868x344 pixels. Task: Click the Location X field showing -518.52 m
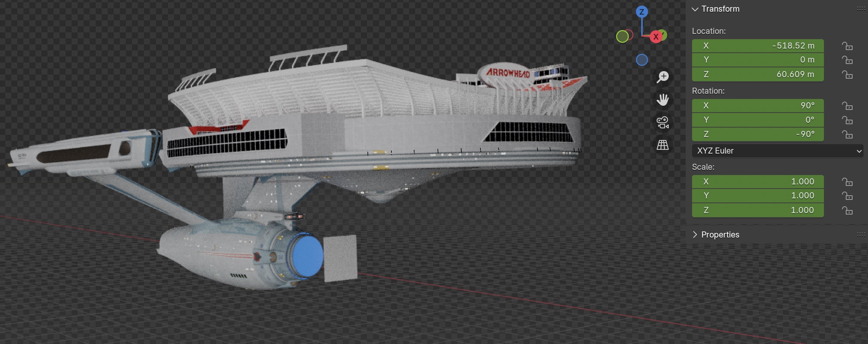coord(758,46)
